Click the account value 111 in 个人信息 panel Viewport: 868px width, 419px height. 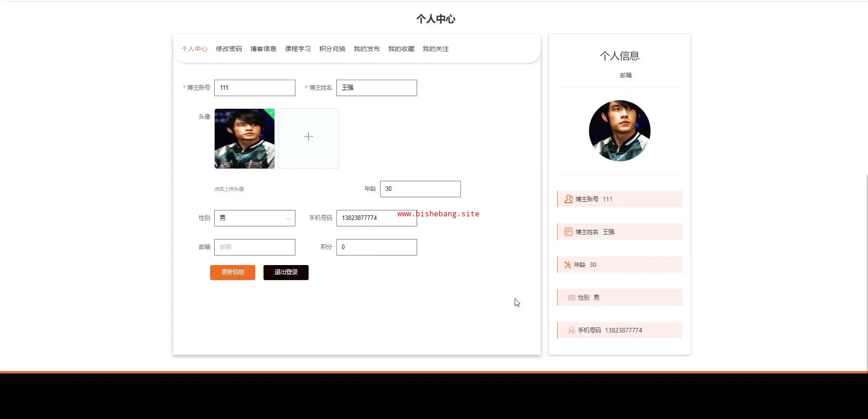pyautogui.click(x=607, y=199)
